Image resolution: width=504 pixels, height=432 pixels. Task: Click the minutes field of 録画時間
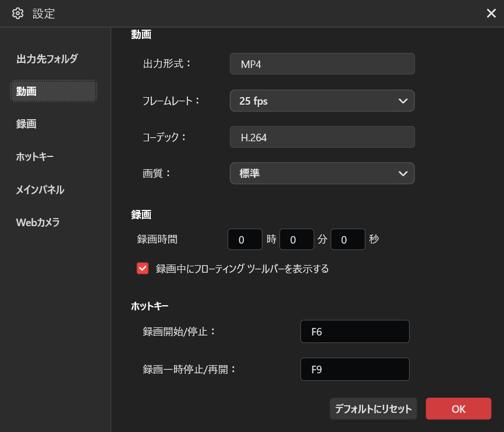pos(296,239)
